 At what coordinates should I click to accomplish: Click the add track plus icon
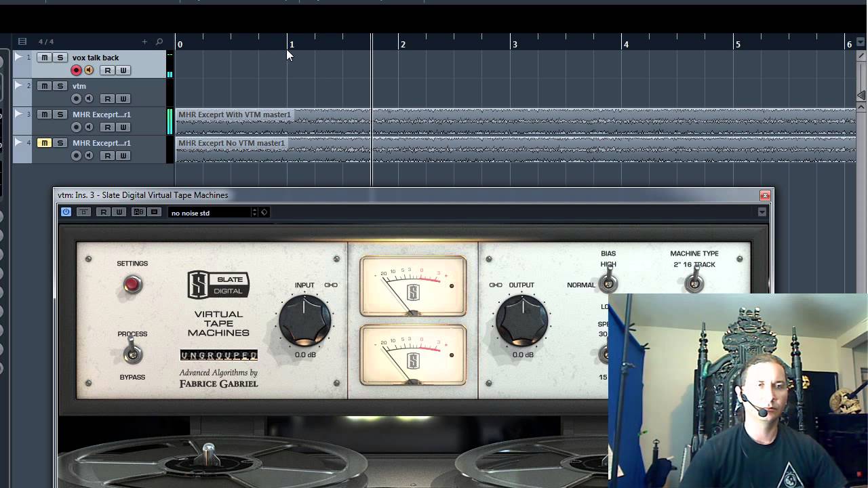point(144,42)
